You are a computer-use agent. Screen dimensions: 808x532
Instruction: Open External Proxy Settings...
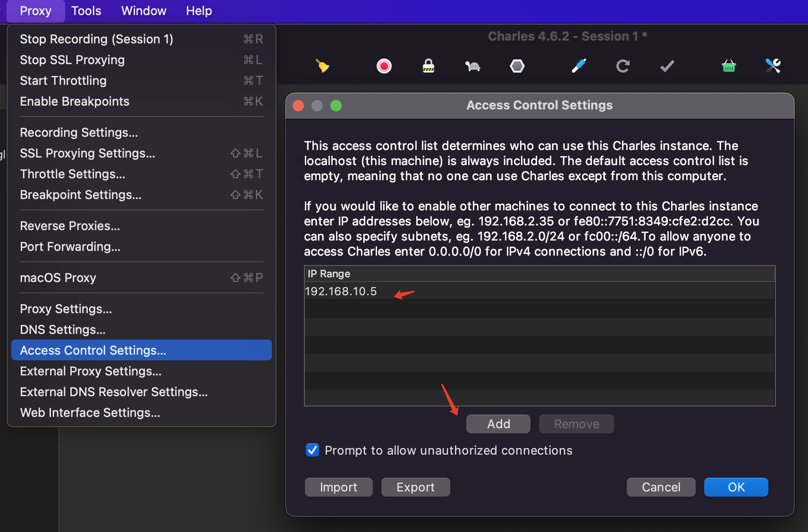point(142,371)
